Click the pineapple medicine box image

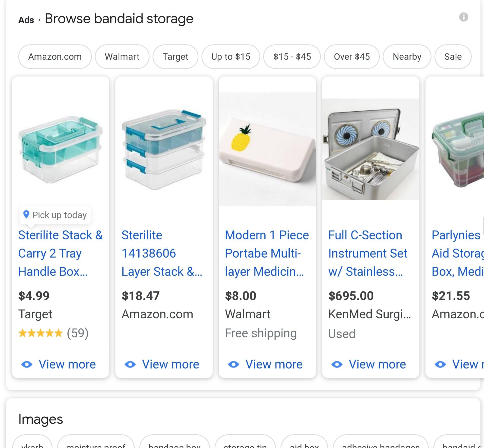(x=267, y=149)
